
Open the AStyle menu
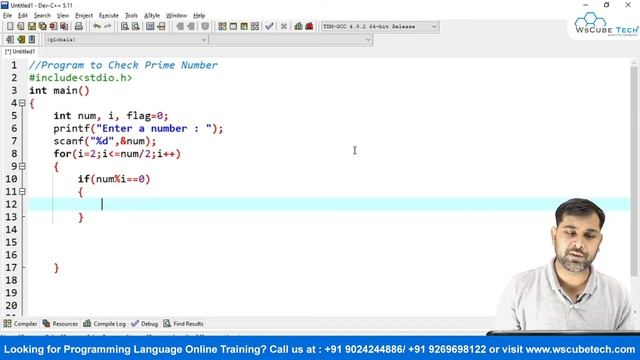pos(152,16)
